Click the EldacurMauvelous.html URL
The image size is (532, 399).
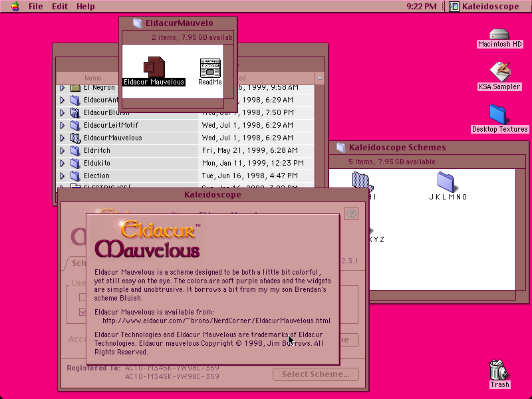click(216, 321)
